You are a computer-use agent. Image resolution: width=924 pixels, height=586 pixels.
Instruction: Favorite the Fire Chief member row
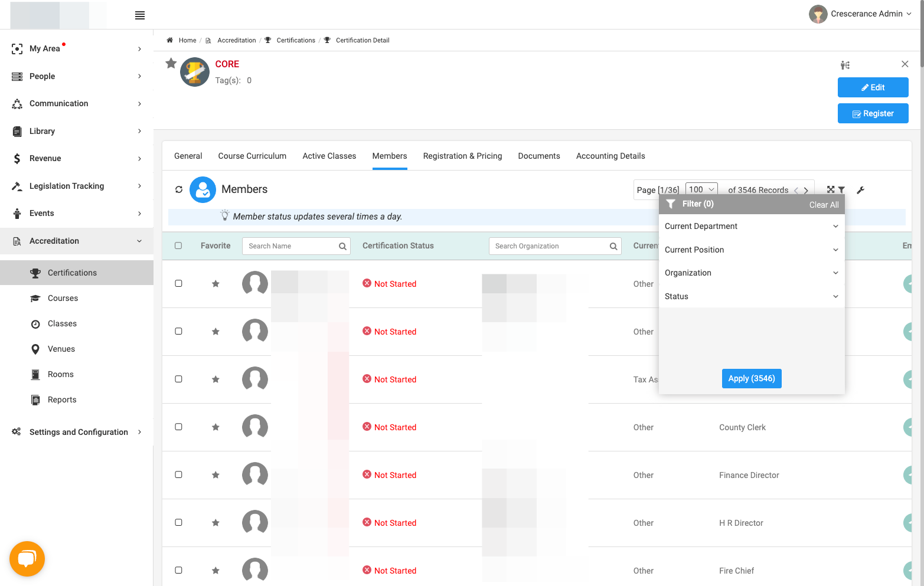coord(216,571)
